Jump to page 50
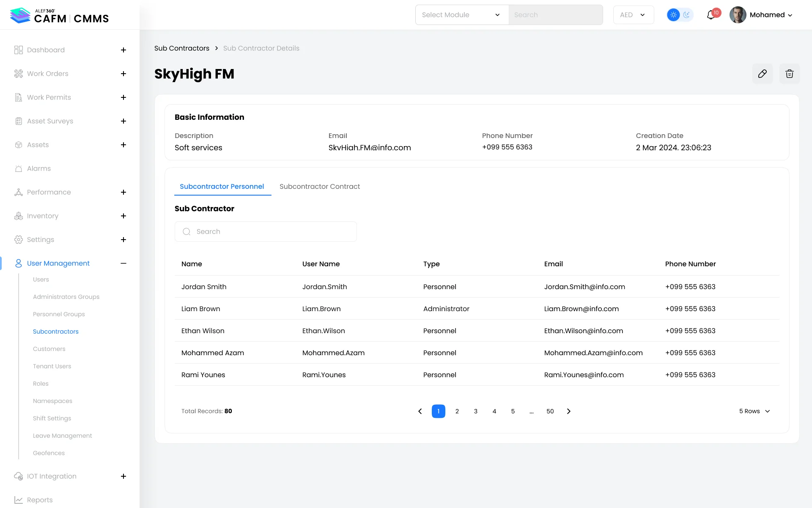The width and height of the screenshot is (812, 508). 550,411
